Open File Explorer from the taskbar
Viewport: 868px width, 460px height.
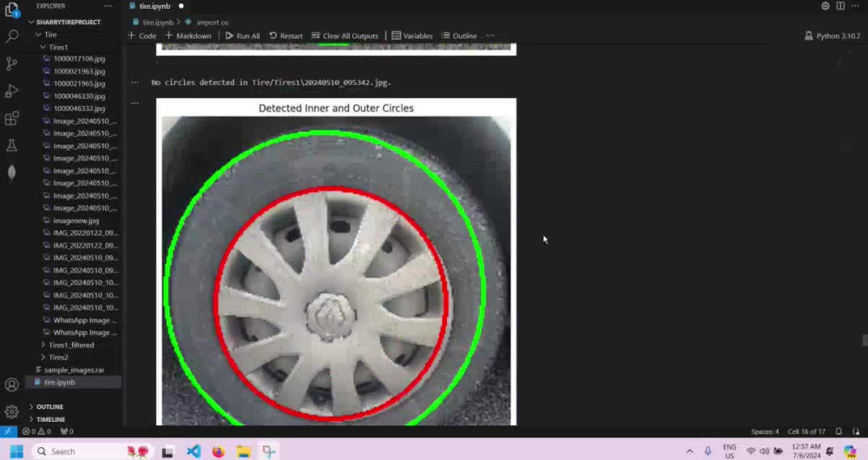244,451
